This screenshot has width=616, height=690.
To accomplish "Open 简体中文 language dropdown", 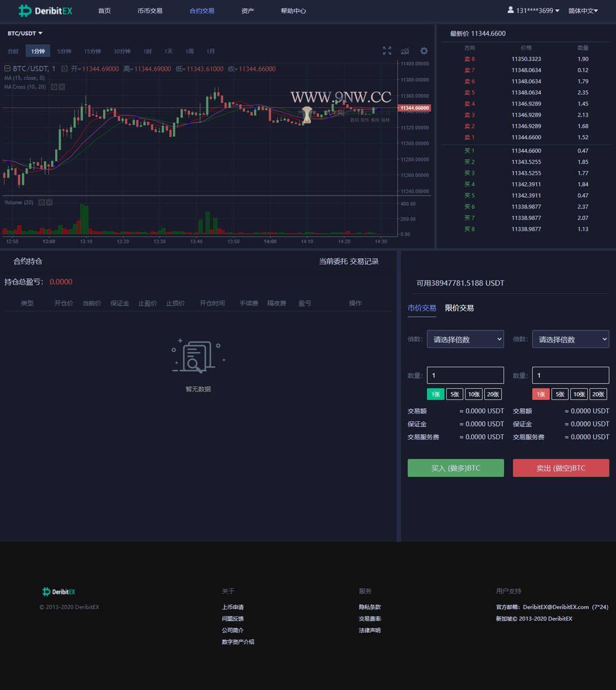I will point(583,11).
